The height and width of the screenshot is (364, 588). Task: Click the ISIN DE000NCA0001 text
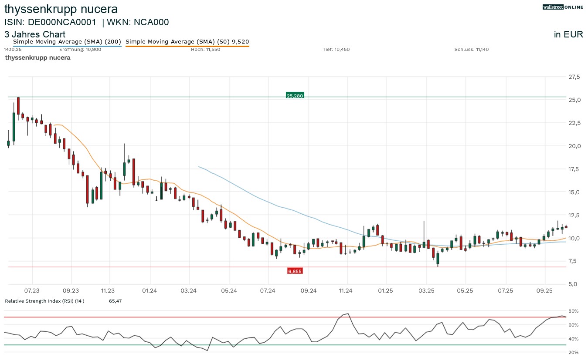[x=50, y=22]
